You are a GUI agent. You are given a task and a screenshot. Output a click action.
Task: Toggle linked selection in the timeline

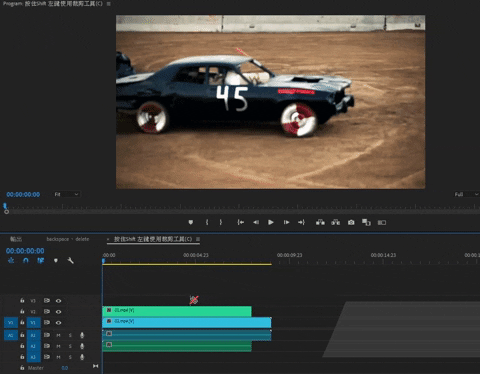tap(41, 260)
